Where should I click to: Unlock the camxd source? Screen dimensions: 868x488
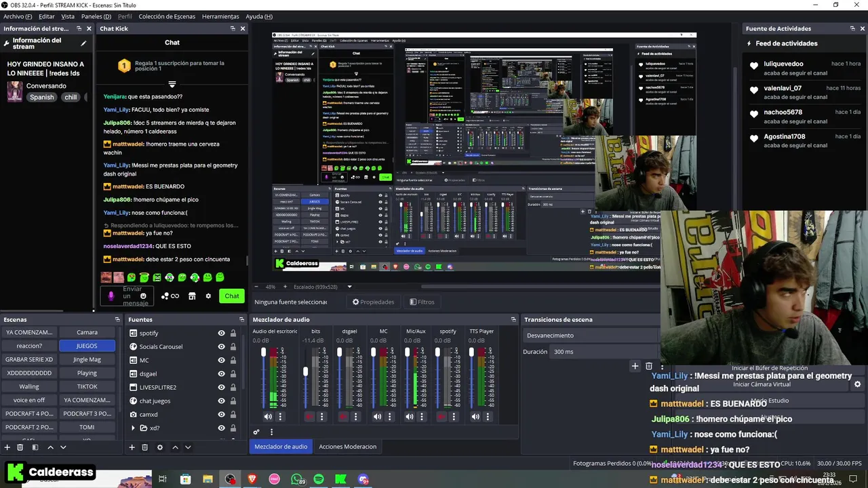click(x=233, y=414)
